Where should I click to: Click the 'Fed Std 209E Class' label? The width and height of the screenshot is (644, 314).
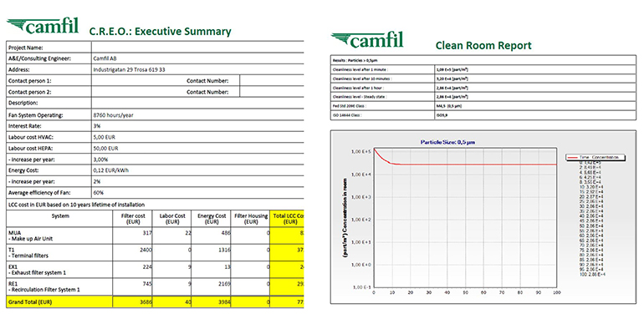[x=349, y=106]
